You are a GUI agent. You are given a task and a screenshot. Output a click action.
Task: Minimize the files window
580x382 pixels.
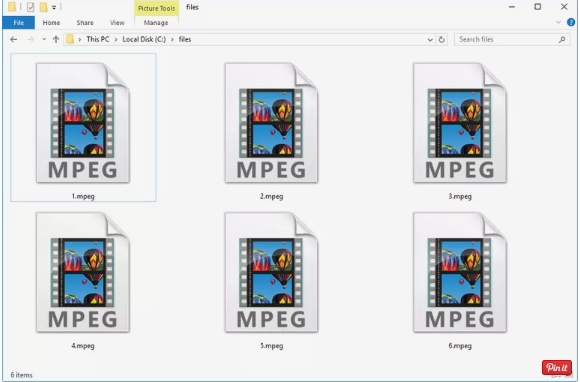pyautogui.click(x=512, y=7)
